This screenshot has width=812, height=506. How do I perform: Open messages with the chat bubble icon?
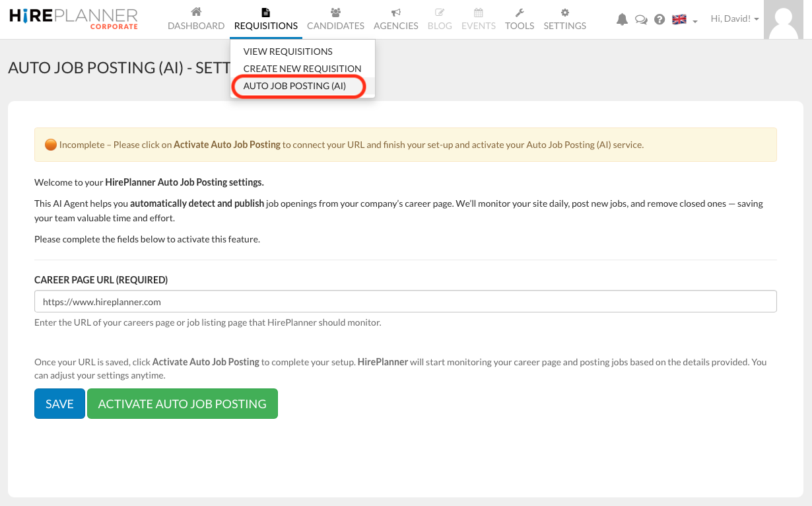coord(640,19)
